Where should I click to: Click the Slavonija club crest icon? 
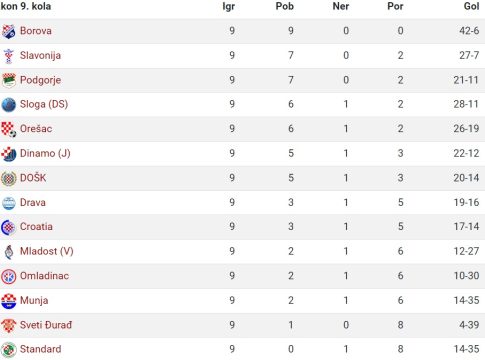coord(9,56)
